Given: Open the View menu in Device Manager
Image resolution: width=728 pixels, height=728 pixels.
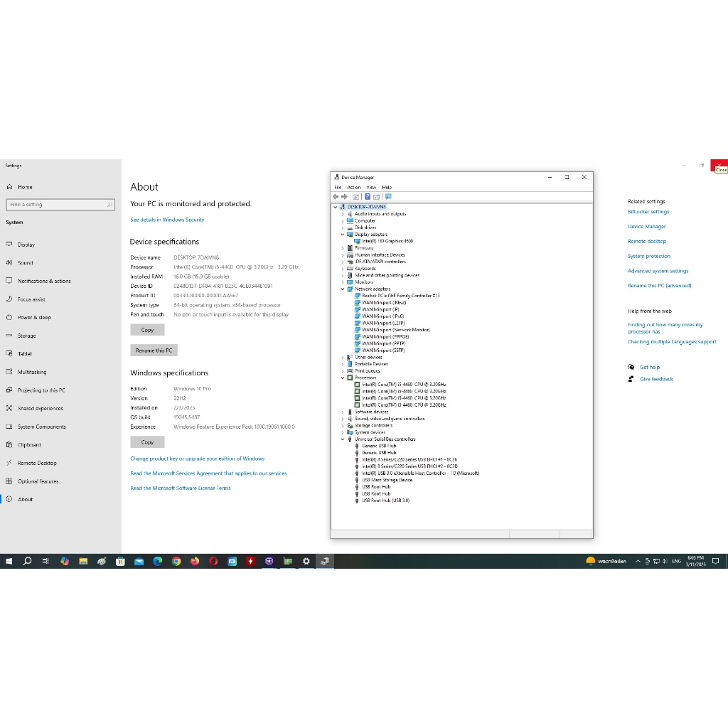Looking at the screenshot, I should tap(371, 188).
